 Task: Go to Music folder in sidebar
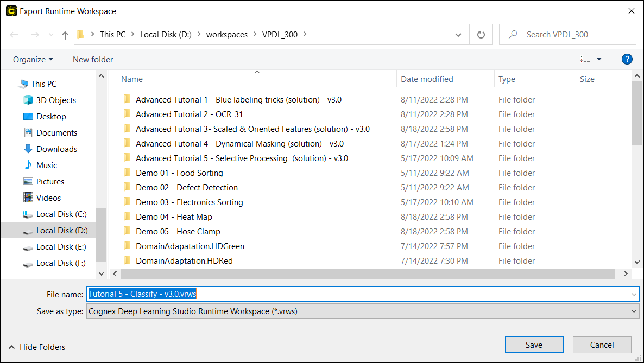click(47, 165)
